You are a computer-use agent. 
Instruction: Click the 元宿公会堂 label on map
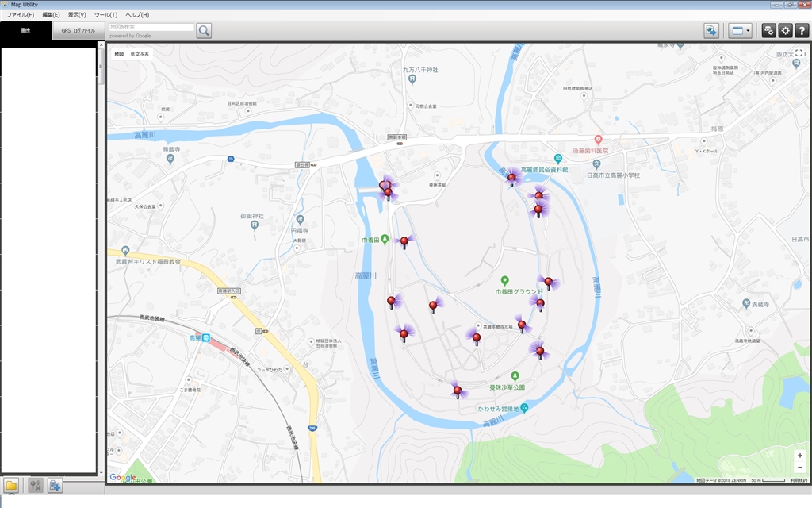[427, 106]
